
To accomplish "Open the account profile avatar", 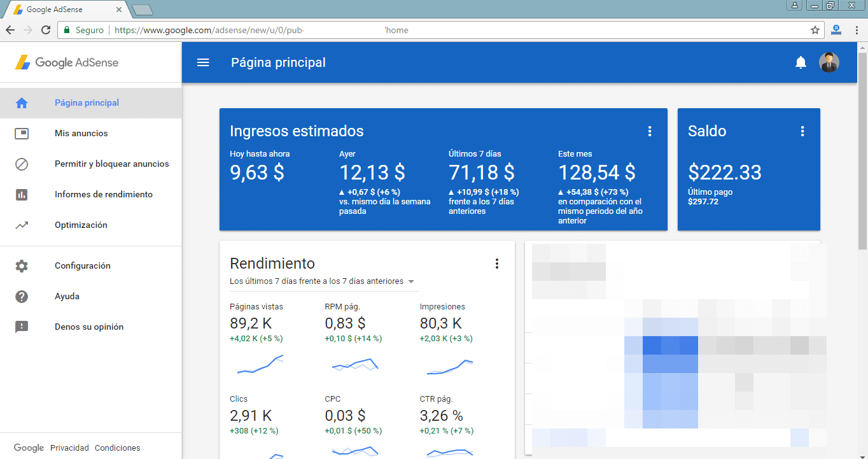I will tap(829, 62).
